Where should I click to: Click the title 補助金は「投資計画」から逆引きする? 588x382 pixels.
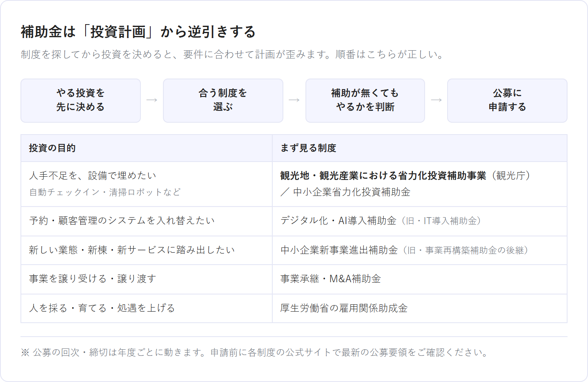point(138,32)
